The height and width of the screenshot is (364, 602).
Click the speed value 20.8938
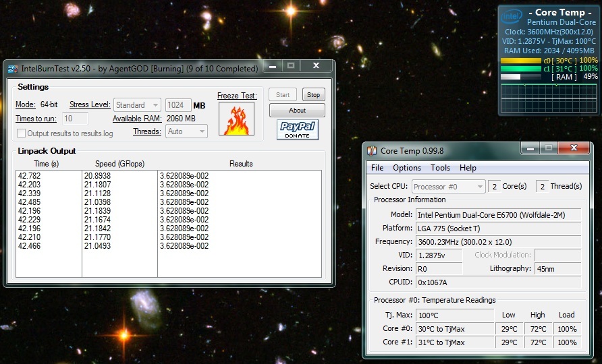97,176
